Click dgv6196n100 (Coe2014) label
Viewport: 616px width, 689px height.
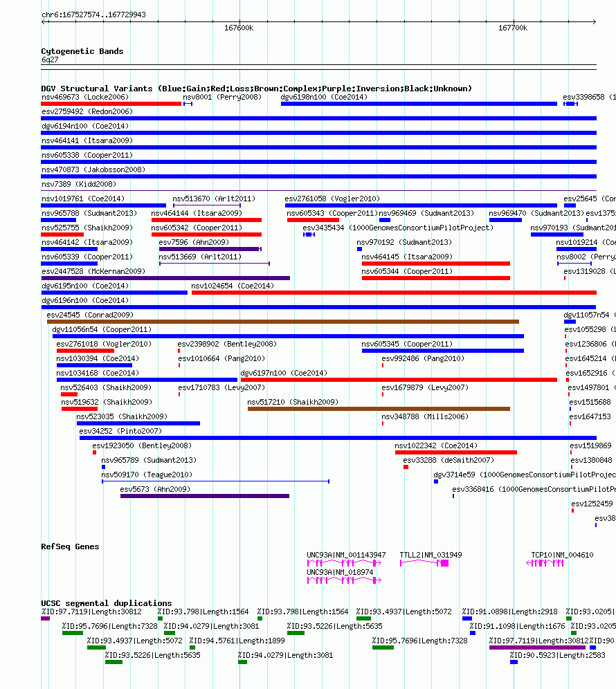85,300
